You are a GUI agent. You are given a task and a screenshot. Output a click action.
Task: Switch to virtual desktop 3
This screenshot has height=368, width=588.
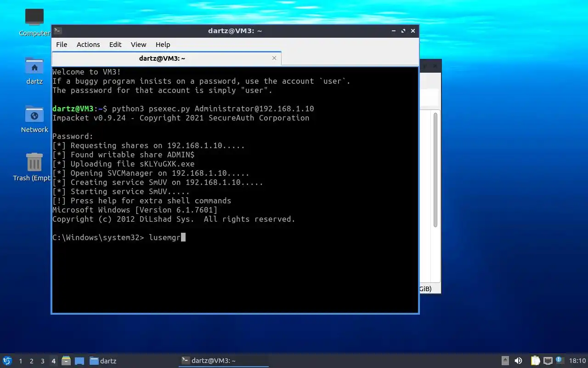click(42, 361)
